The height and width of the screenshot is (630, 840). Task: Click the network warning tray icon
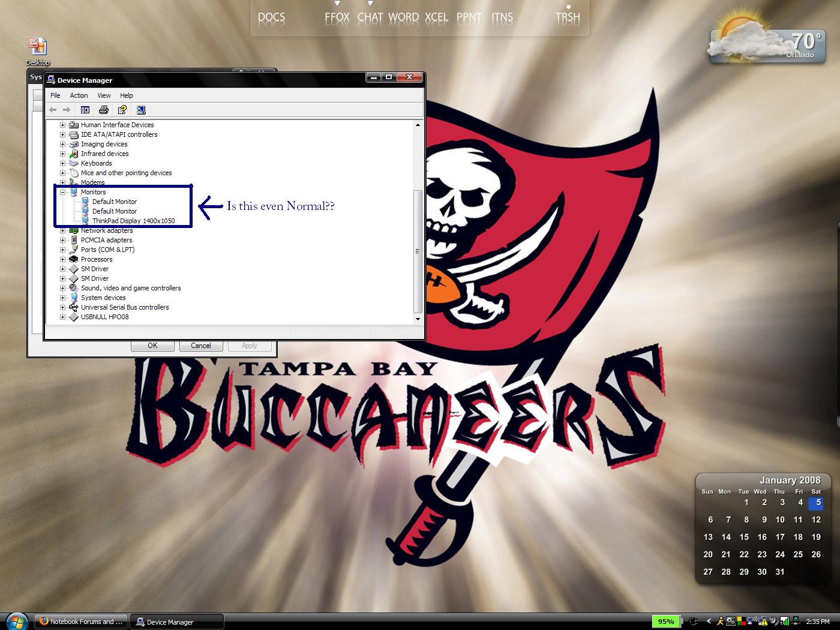763,622
